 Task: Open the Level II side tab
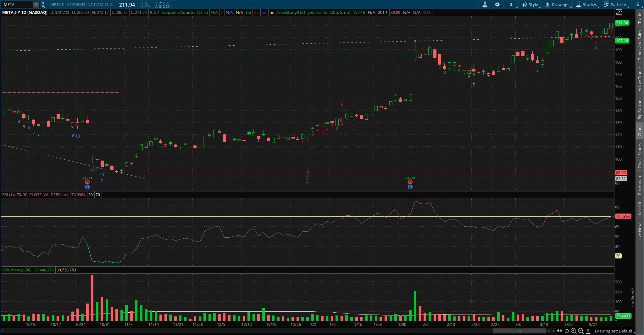click(x=640, y=208)
